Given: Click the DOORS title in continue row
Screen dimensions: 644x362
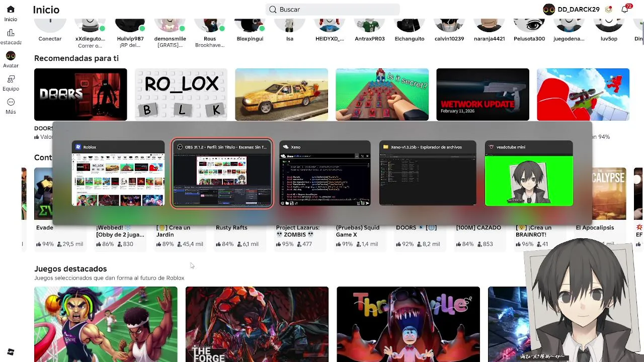Looking at the screenshot, I should pos(416,228).
